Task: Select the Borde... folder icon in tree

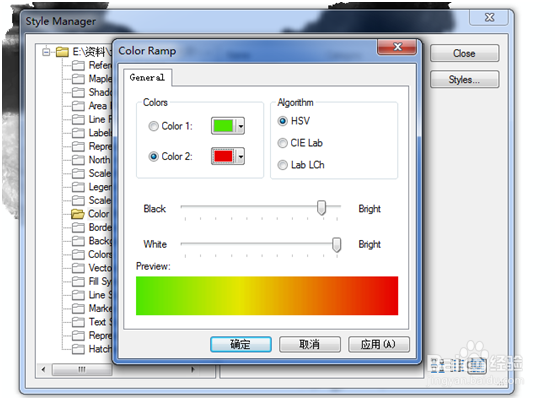Action: click(78, 227)
